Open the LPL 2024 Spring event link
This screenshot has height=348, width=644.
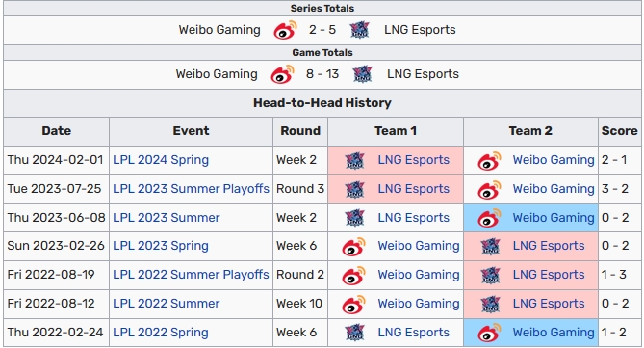tap(161, 160)
